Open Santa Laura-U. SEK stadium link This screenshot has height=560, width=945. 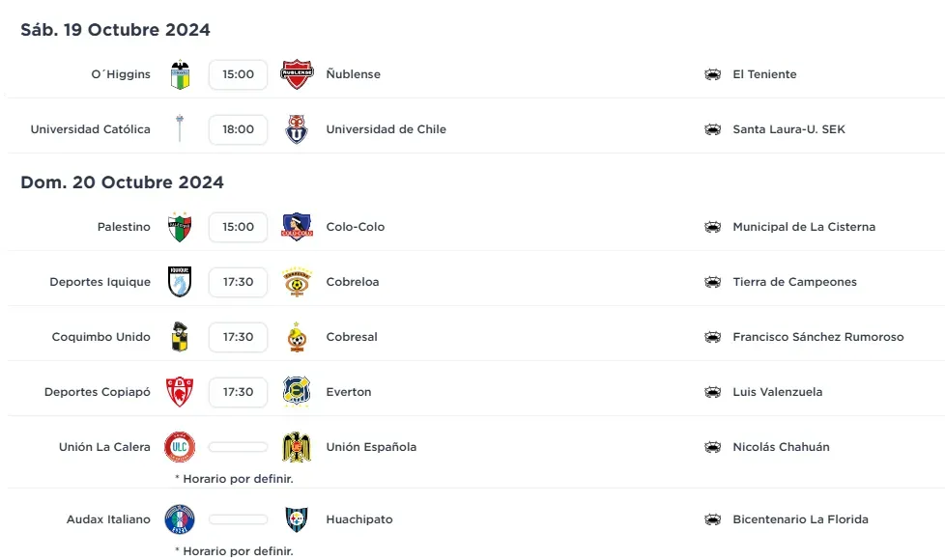pyautogui.click(x=788, y=129)
